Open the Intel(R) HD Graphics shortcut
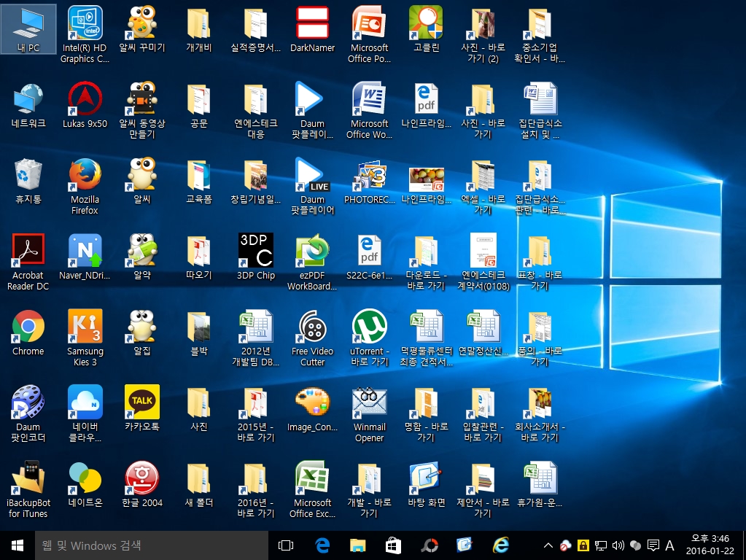Screen dimensions: 746x560 pos(85,34)
